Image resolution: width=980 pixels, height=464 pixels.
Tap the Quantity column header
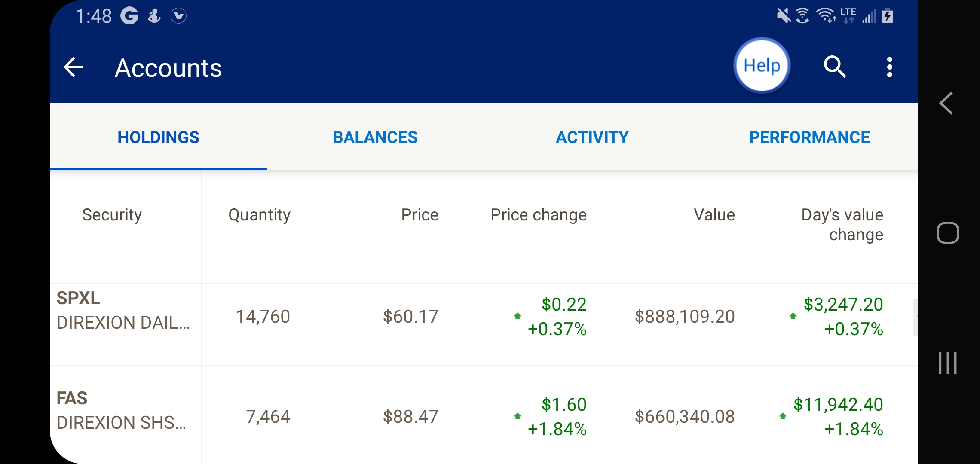coord(259,215)
